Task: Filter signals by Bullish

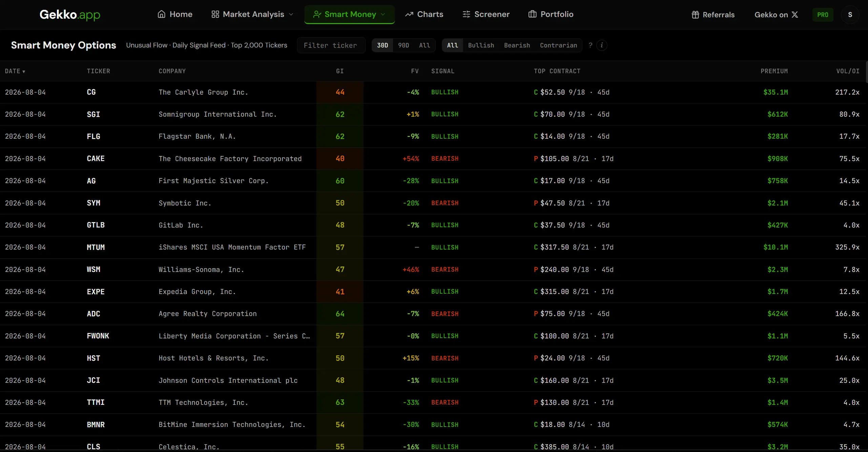Action: tap(481, 45)
